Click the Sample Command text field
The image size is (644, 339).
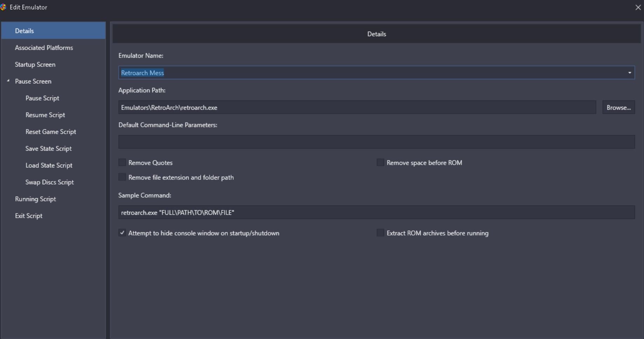click(x=377, y=213)
